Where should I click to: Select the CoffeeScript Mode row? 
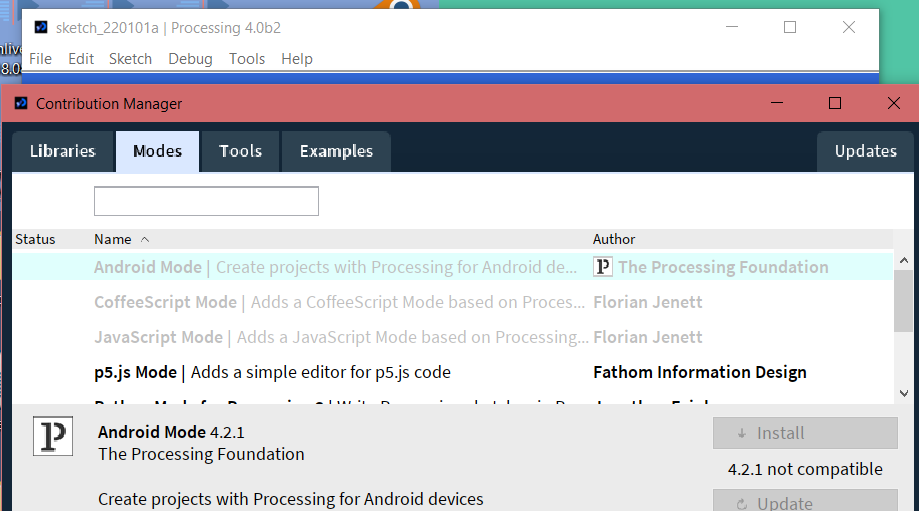point(452,302)
